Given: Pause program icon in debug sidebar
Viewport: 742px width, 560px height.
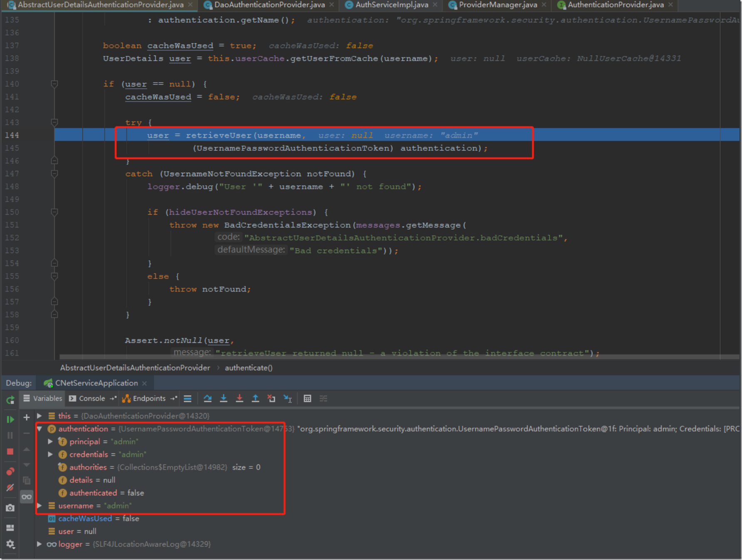Looking at the screenshot, I should point(10,435).
